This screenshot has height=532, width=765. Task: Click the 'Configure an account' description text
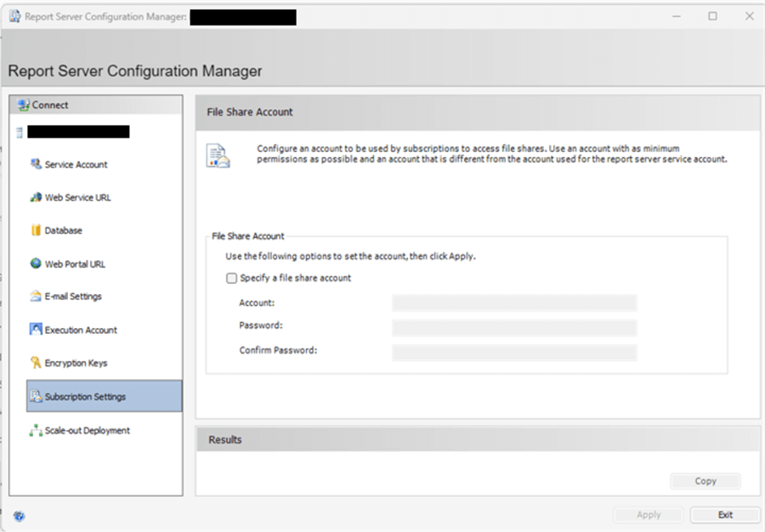tap(492, 154)
